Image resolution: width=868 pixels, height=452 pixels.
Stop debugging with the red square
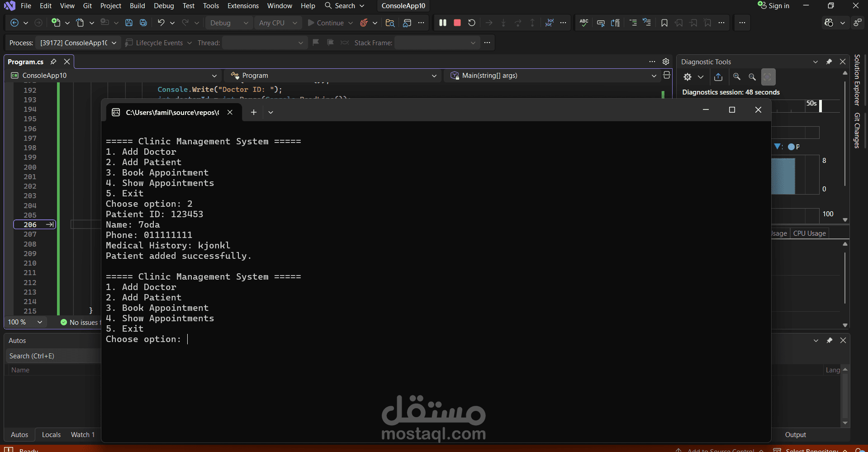click(457, 23)
